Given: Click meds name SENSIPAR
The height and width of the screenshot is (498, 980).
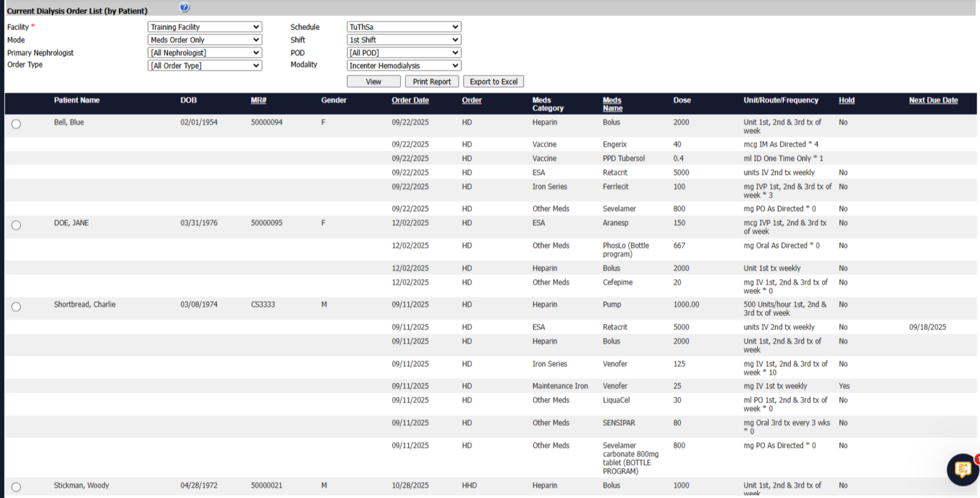Looking at the screenshot, I should [x=619, y=423].
